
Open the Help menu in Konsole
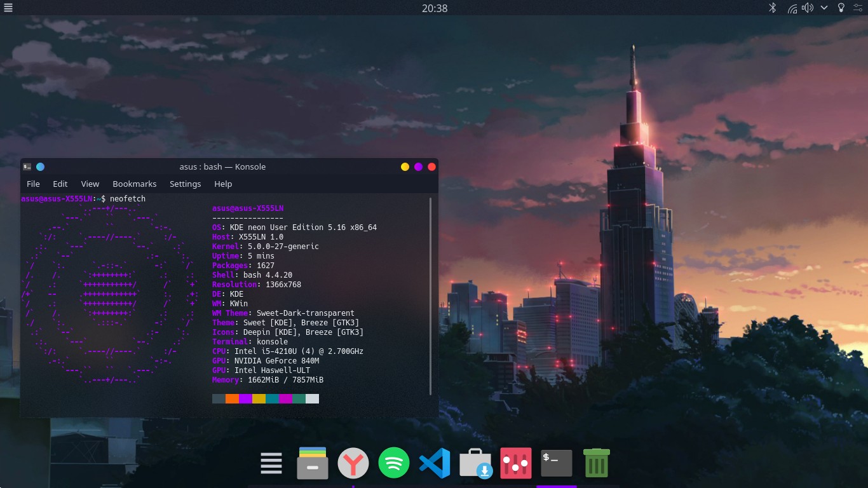pyautogui.click(x=223, y=184)
